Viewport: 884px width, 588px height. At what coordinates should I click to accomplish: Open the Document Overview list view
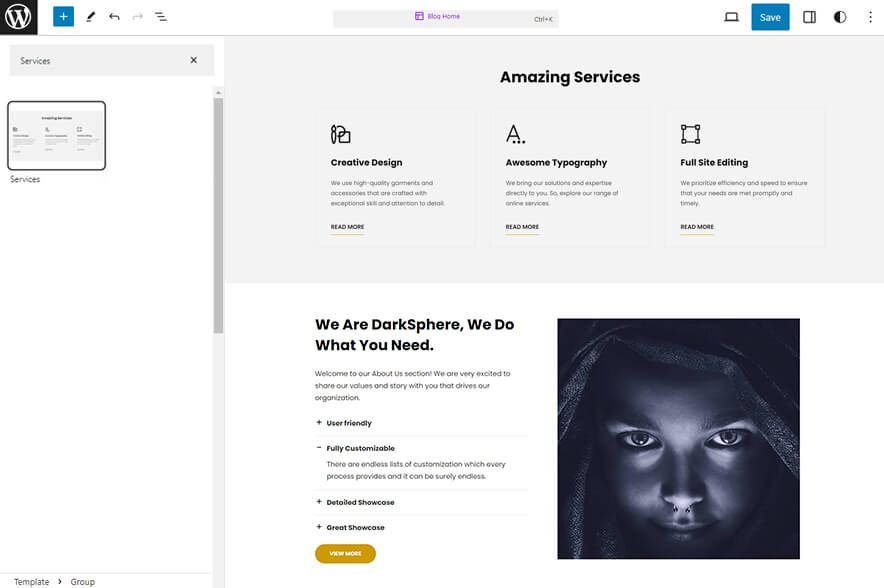(161, 16)
